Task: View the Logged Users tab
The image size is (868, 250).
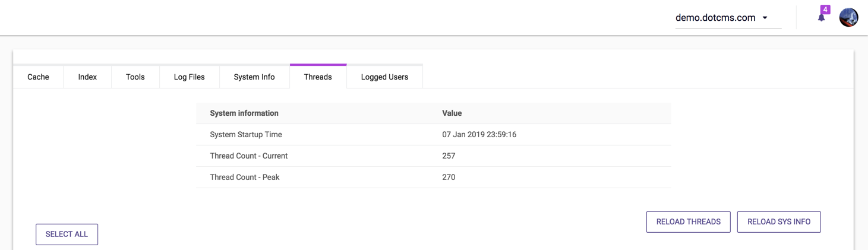Action: pos(384,77)
